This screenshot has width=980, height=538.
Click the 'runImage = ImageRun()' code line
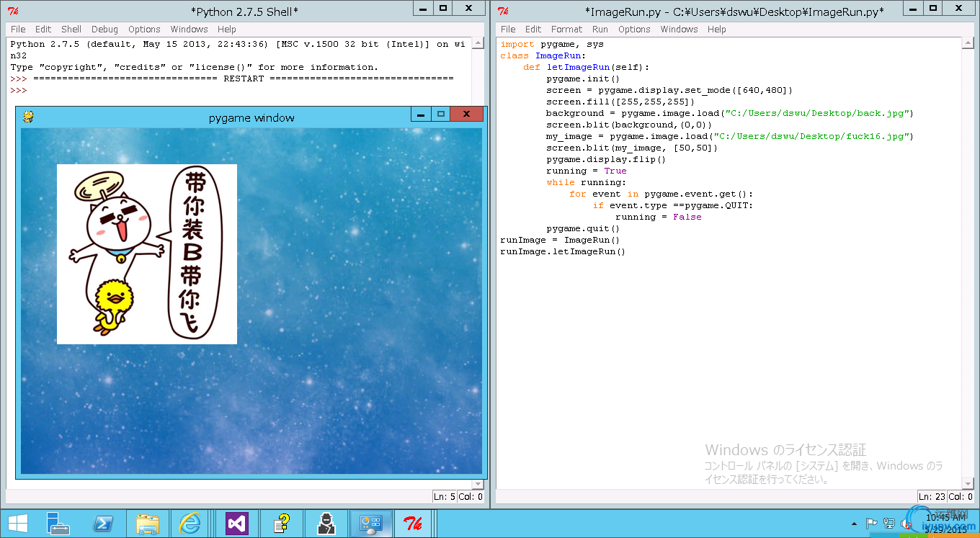[560, 240]
